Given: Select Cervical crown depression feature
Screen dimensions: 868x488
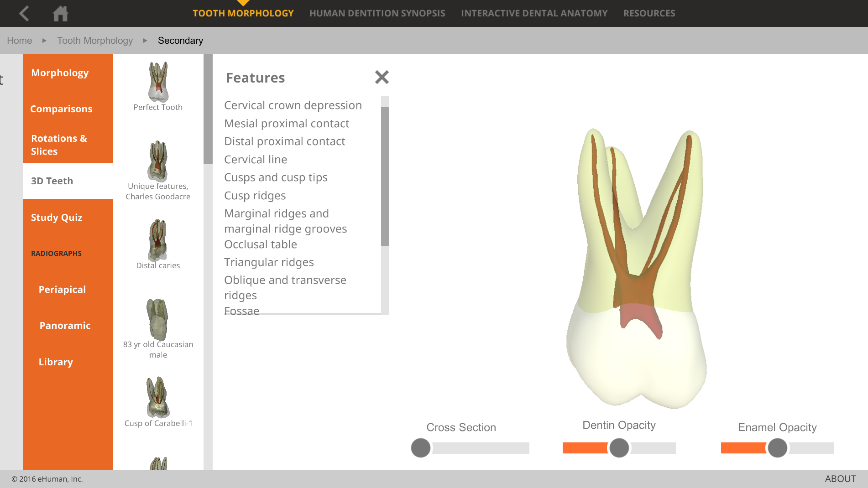Looking at the screenshot, I should click(x=293, y=105).
